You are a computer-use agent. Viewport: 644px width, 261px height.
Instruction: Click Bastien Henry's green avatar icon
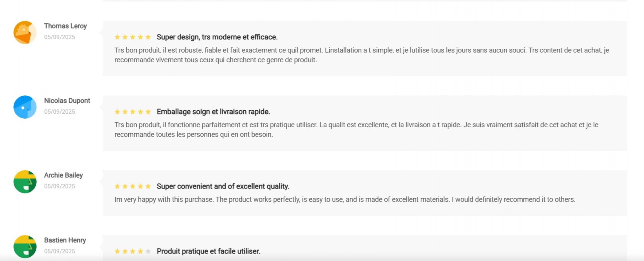[25, 247]
